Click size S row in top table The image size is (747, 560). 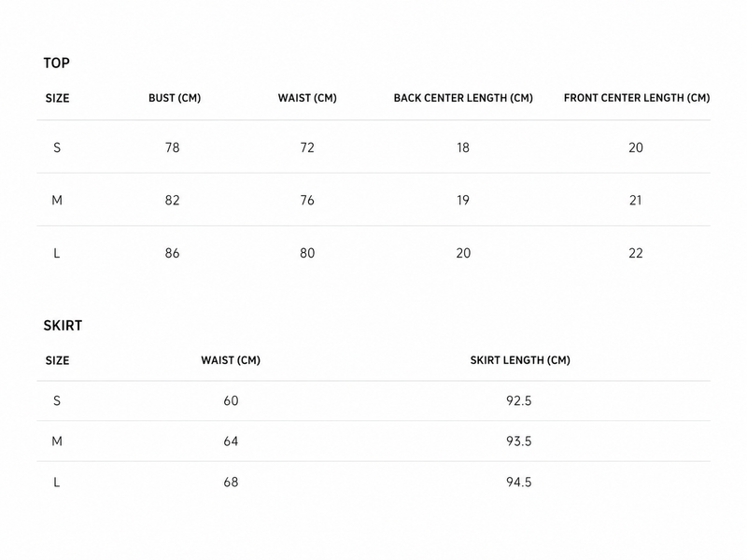(x=373, y=147)
